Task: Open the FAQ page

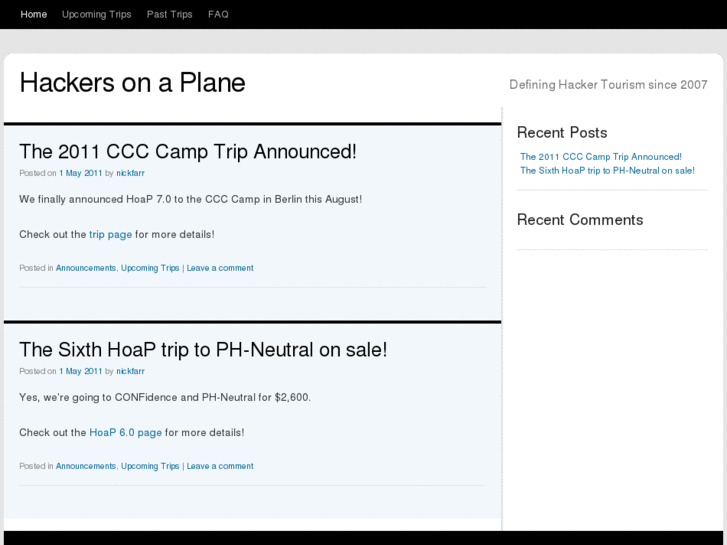Action: (x=218, y=15)
